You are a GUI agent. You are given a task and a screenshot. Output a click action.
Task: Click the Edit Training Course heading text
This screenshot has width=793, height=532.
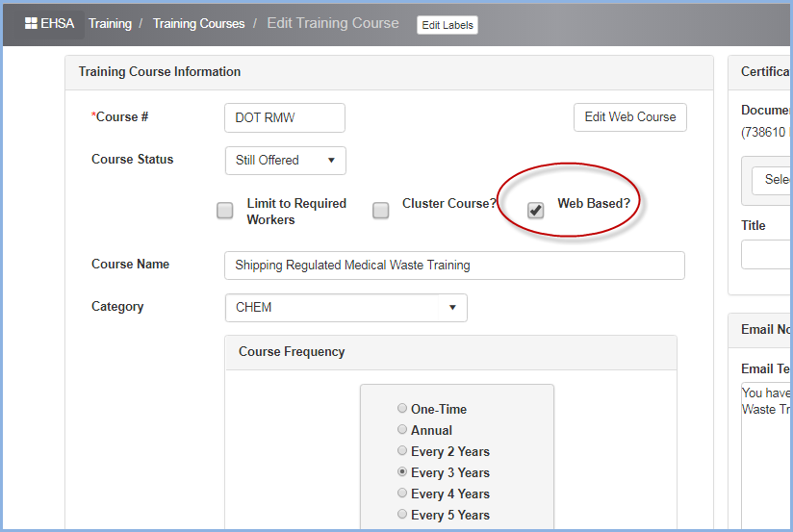pyautogui.click(x=333, y=23)
